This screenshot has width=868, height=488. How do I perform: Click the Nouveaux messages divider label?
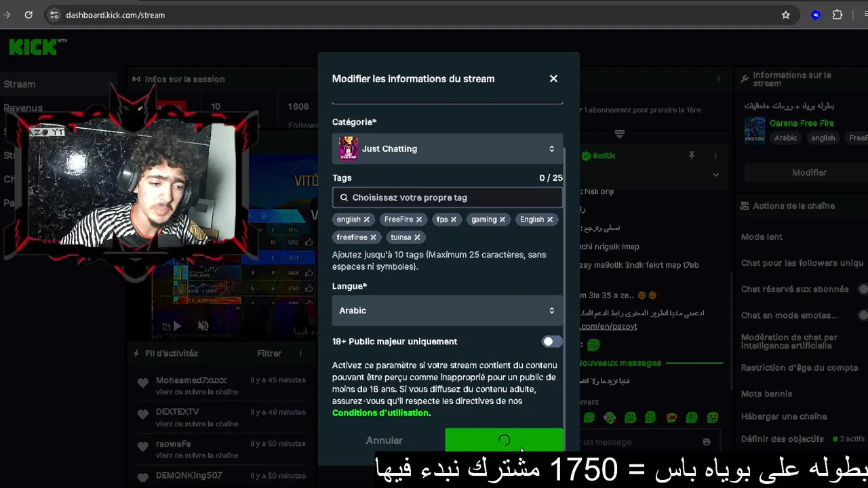620,363
